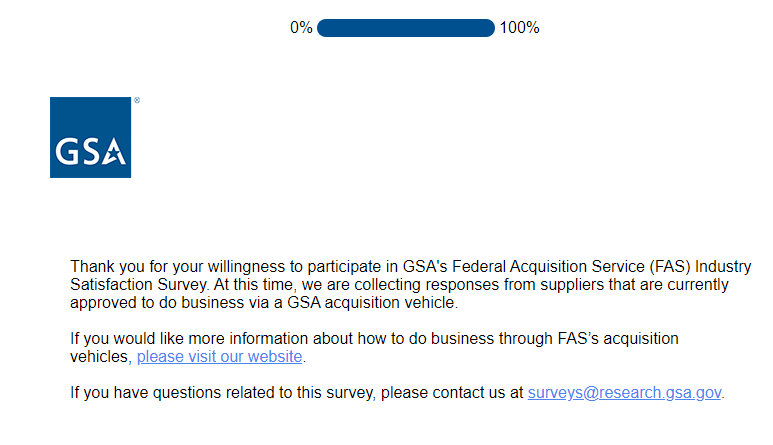Click the word "vehicles," before the website link

point(101,357)
